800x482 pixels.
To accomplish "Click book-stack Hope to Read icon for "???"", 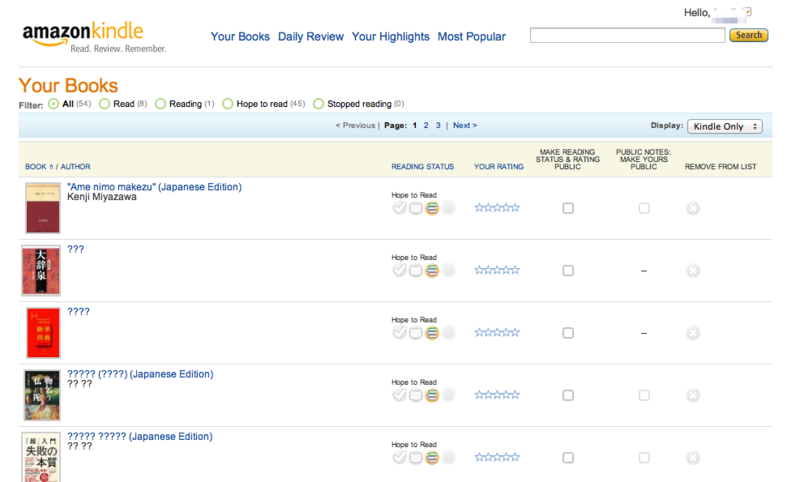I will coord(432,270).
